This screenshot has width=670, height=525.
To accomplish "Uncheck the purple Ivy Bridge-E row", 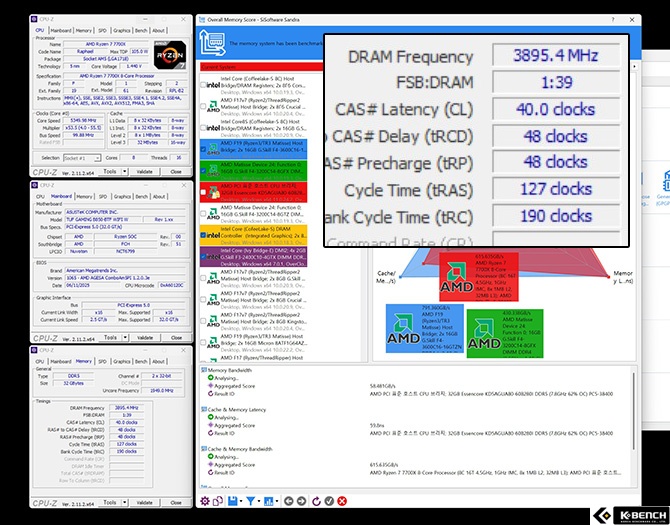I will pos(203,257).
